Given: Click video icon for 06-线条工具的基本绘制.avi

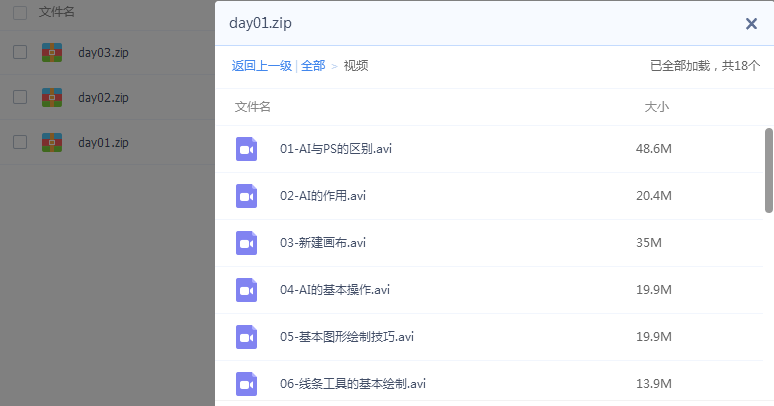Looking at the screenshot, I should [246, 384].
